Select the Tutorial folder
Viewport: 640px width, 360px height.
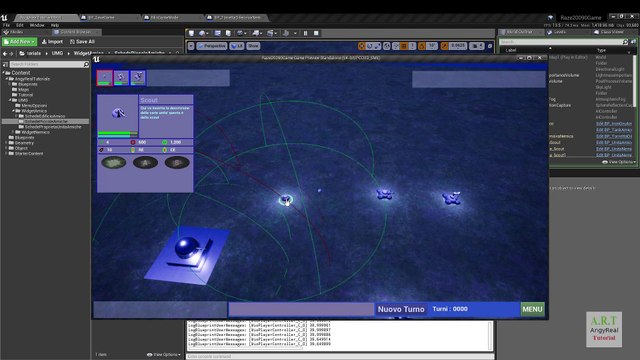click(x=22, y=95)
